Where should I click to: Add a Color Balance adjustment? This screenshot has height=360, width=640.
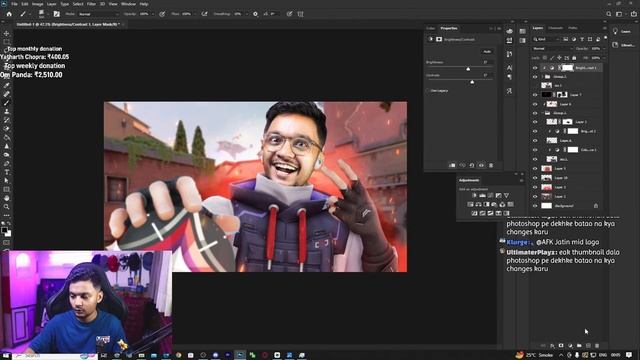tap(478, 204)
